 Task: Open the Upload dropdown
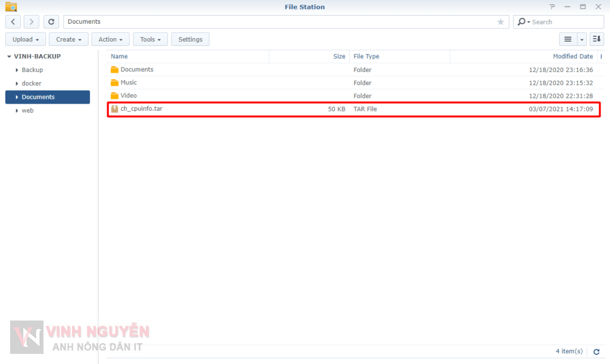pos(26,39)
